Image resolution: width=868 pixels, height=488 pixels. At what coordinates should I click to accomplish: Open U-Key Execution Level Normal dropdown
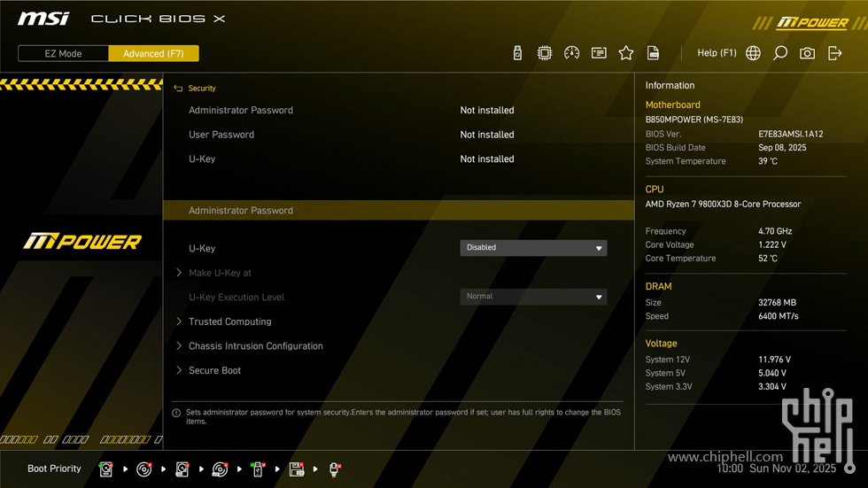click(x=533, y=297)
